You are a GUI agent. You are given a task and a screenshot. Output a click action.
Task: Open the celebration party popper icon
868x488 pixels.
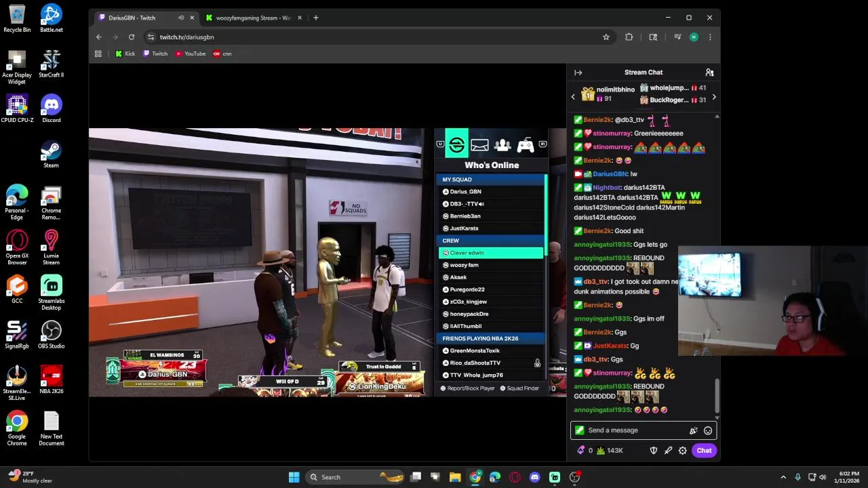pyautogui.click(x=693, y=430)
